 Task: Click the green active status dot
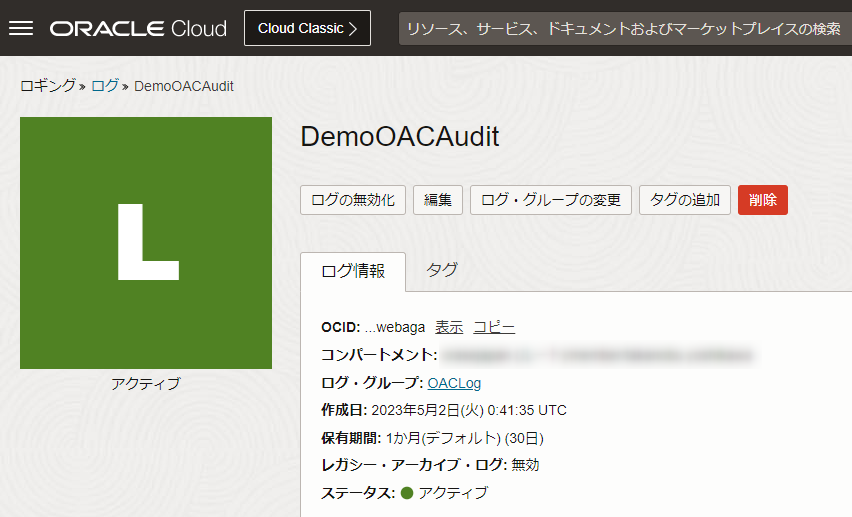click(407, 493)
